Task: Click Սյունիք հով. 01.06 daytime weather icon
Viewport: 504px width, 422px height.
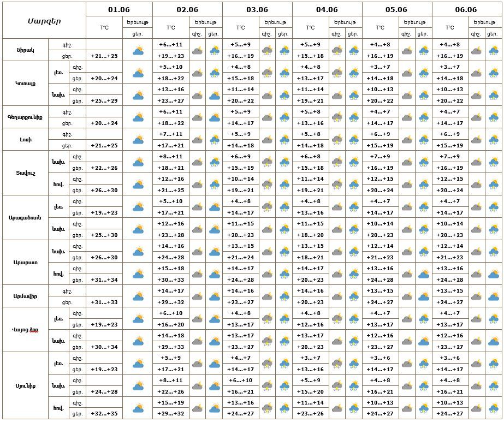Action: point(138,408)
